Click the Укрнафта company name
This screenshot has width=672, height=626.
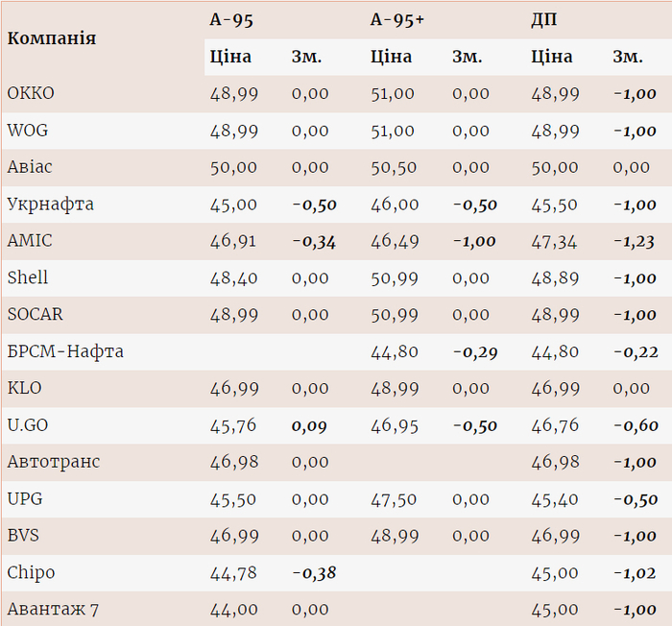point(50,205)
